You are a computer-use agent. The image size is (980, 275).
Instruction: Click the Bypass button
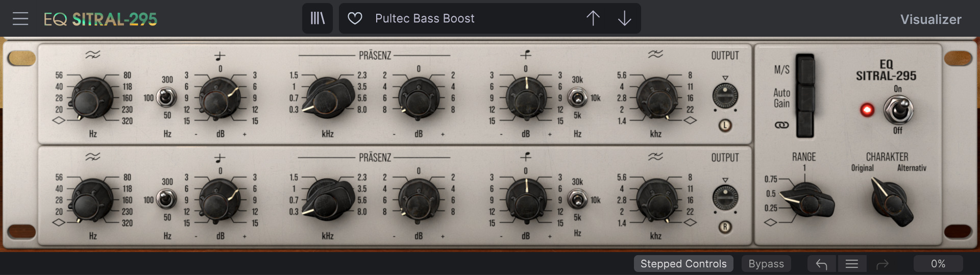pos(766,264)
